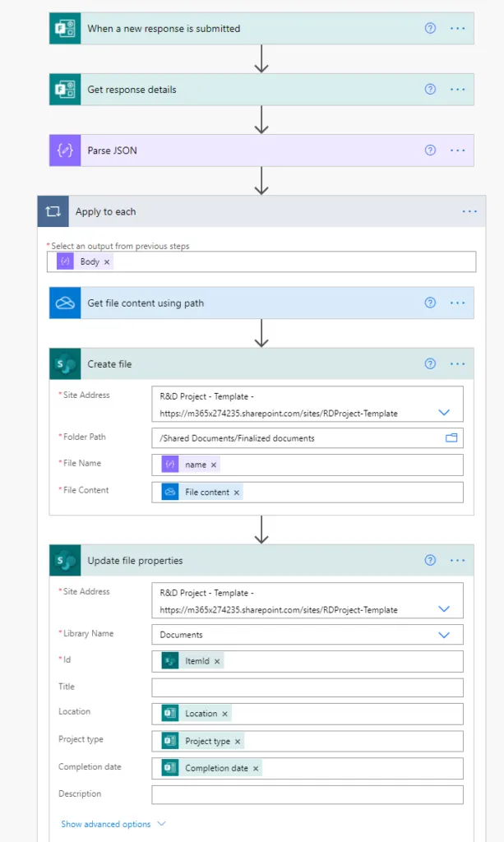
Task: Remove the ItemId token from Id field
Action: click(x=217, y=662)
